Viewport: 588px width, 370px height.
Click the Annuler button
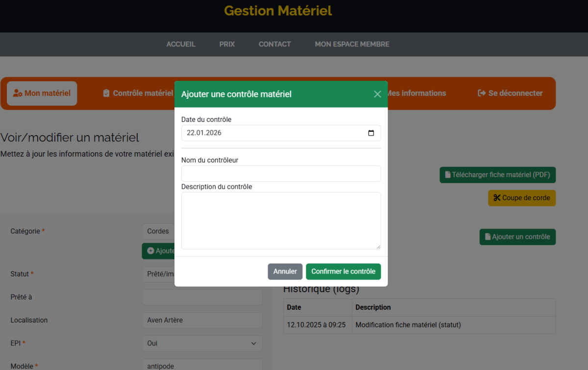tap(285, 272)
